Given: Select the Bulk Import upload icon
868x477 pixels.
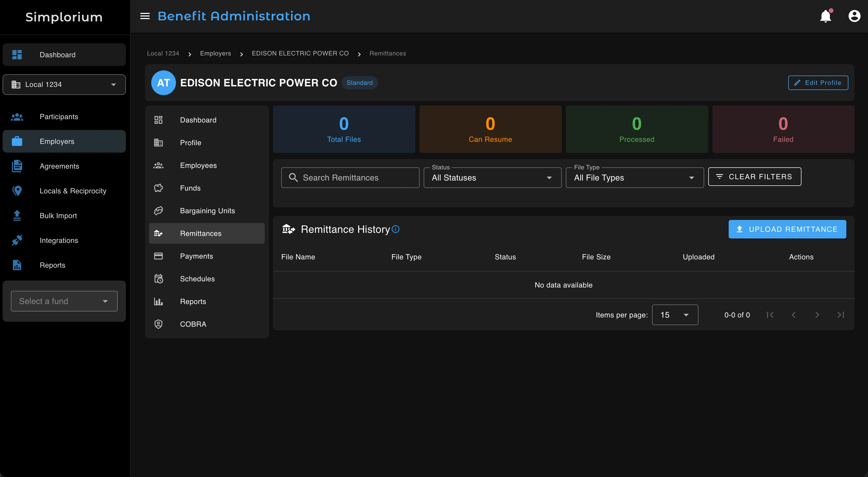Looking at the screenshot, I should pos(17,216).
